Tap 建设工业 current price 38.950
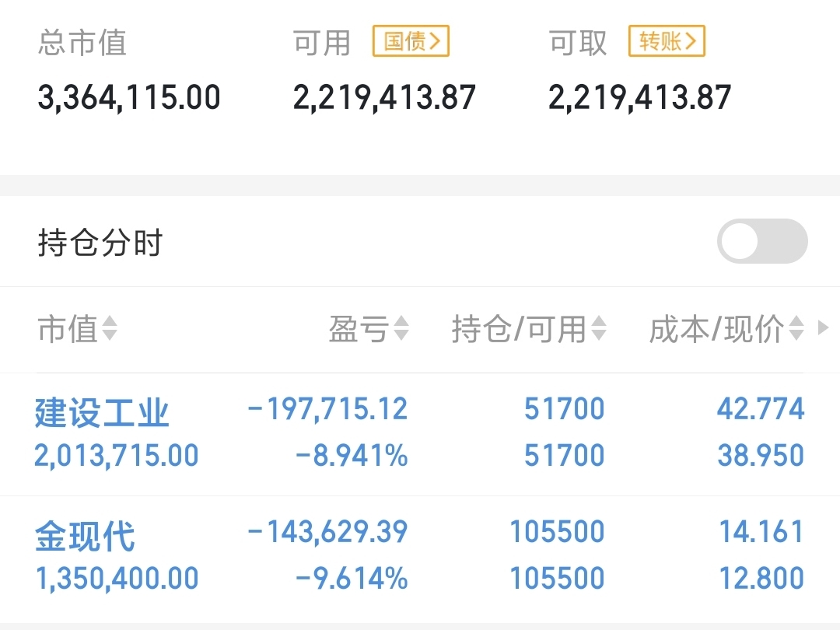The width and height of the screenshot is (840, 630). [761, 455]
